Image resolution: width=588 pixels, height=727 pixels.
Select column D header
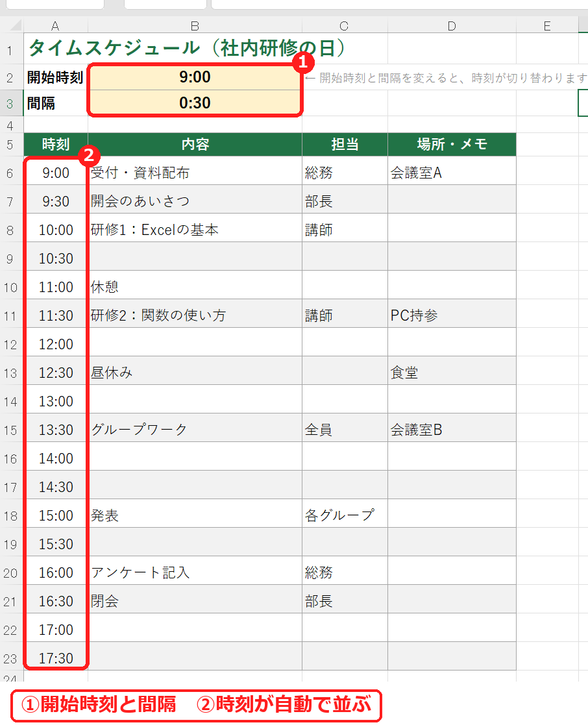[452, 26]
